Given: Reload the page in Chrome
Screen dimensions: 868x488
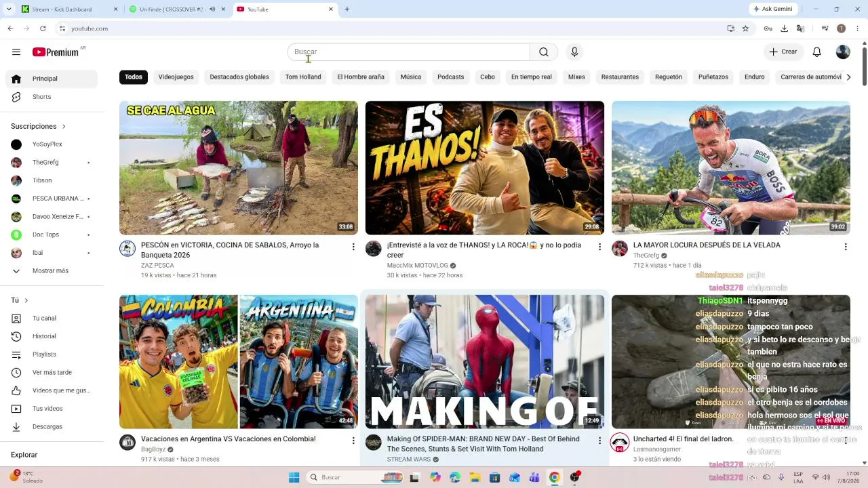Looking at the screenshot, I should (x=43, y=28).
